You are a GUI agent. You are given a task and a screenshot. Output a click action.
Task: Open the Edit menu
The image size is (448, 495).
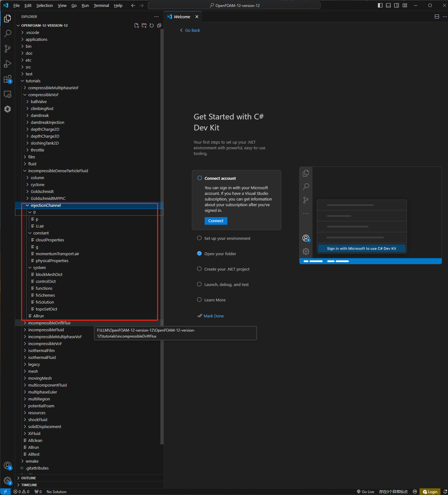tap(28, 5)
